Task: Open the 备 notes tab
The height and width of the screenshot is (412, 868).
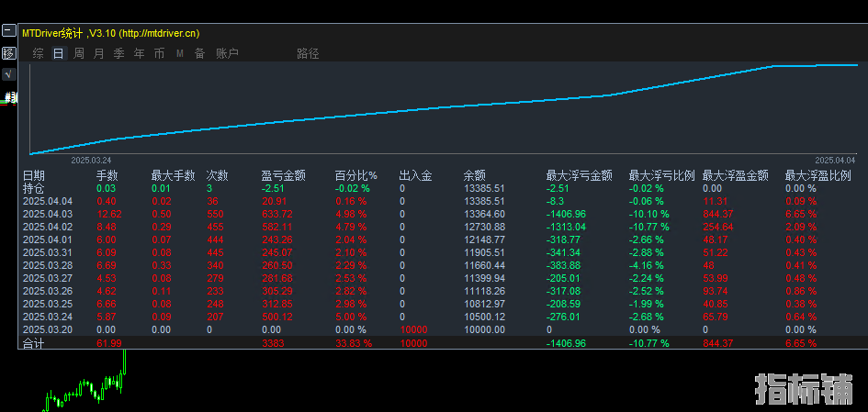Action: pyautogui.click(x=200, y=53)
